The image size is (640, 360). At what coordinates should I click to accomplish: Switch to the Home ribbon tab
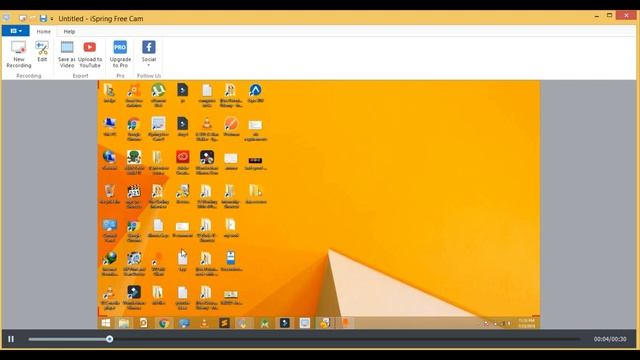(x=44, y=31)
